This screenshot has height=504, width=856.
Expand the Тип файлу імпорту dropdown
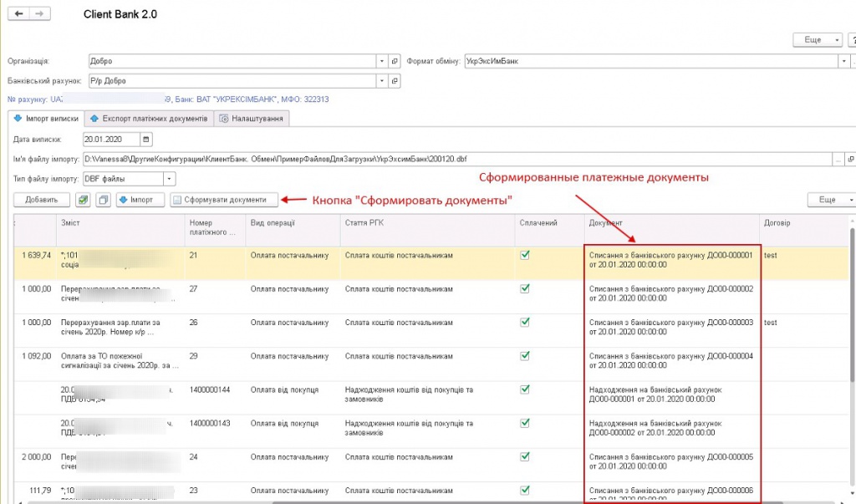[x=169, y=179]
